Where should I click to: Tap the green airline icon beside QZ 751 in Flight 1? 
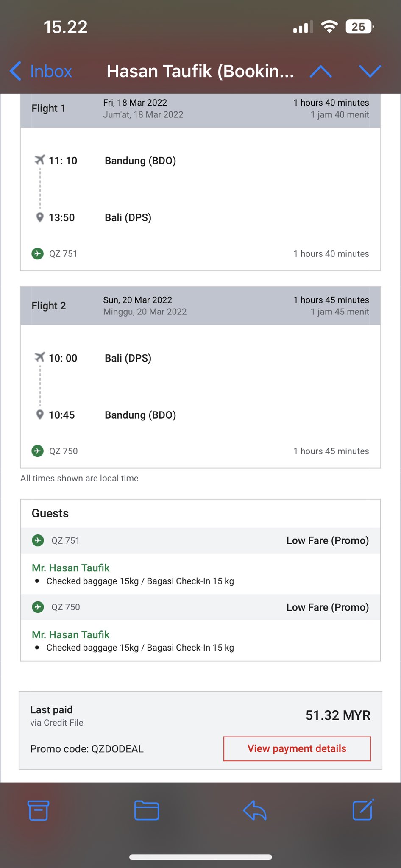tap(38, 254)
